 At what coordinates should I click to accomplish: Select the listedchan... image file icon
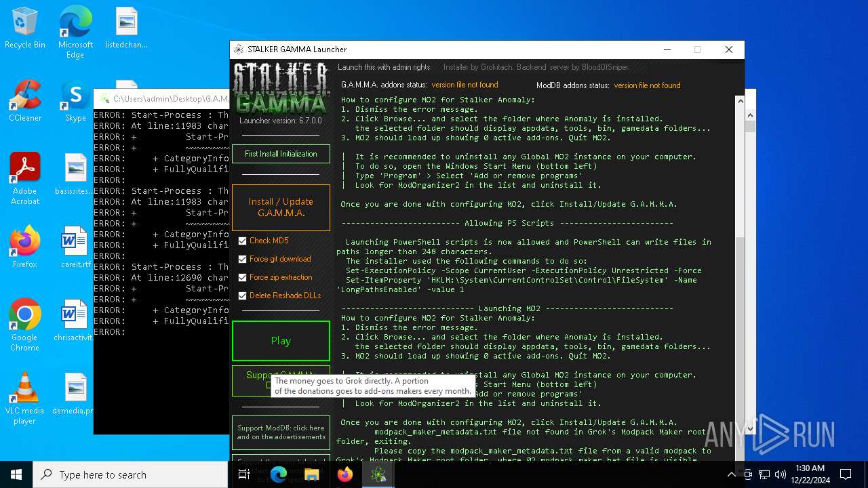coord(126,28)
